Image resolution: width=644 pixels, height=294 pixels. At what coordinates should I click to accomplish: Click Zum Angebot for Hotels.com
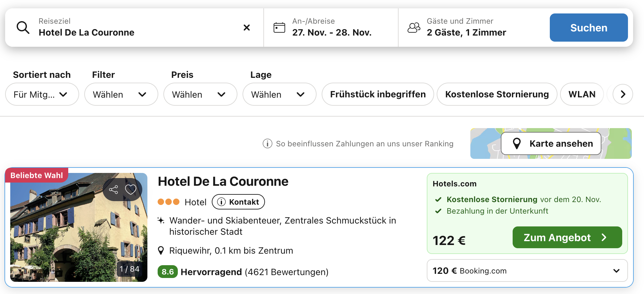[x=566, y=237]
